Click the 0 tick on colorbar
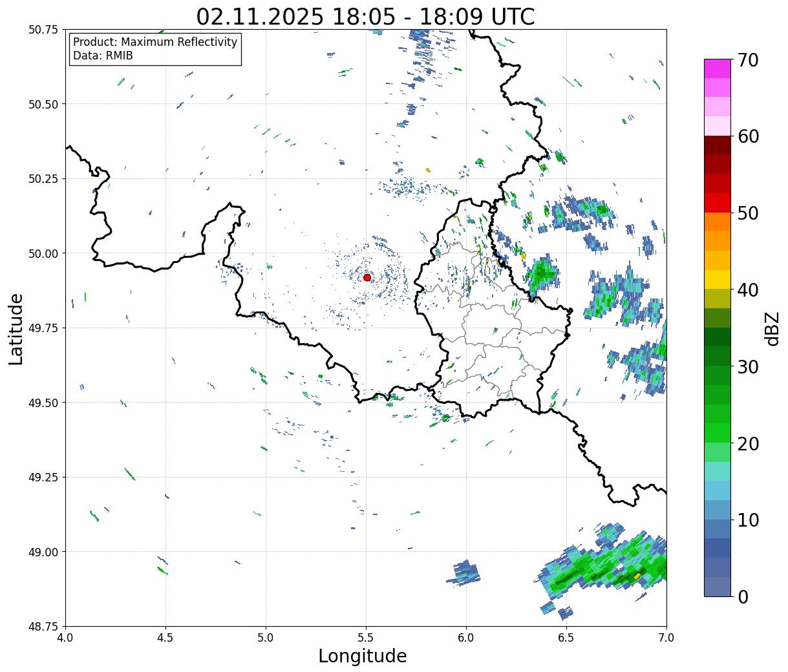Viewport: 788px width, 672px height. [743, 597]
